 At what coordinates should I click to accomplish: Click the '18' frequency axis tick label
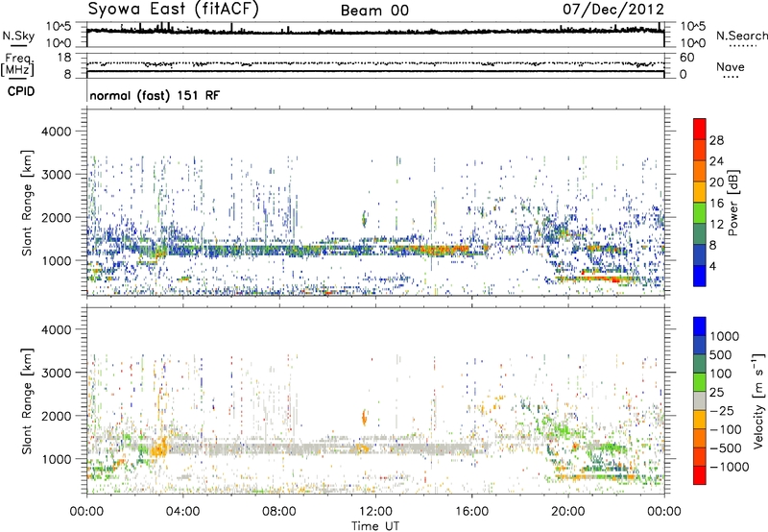coord(64,58)
